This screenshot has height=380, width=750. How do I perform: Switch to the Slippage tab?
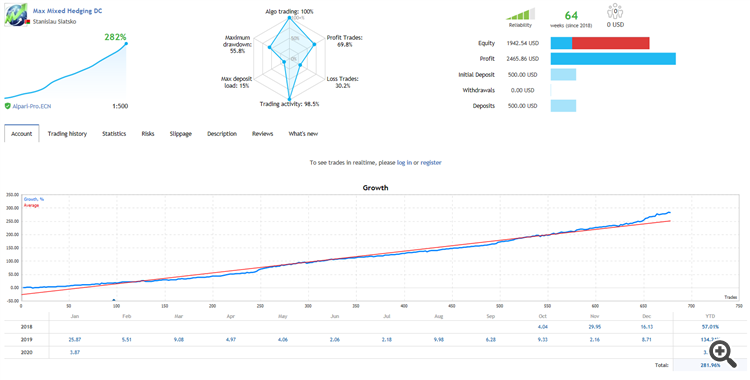[x=181, y=134]
